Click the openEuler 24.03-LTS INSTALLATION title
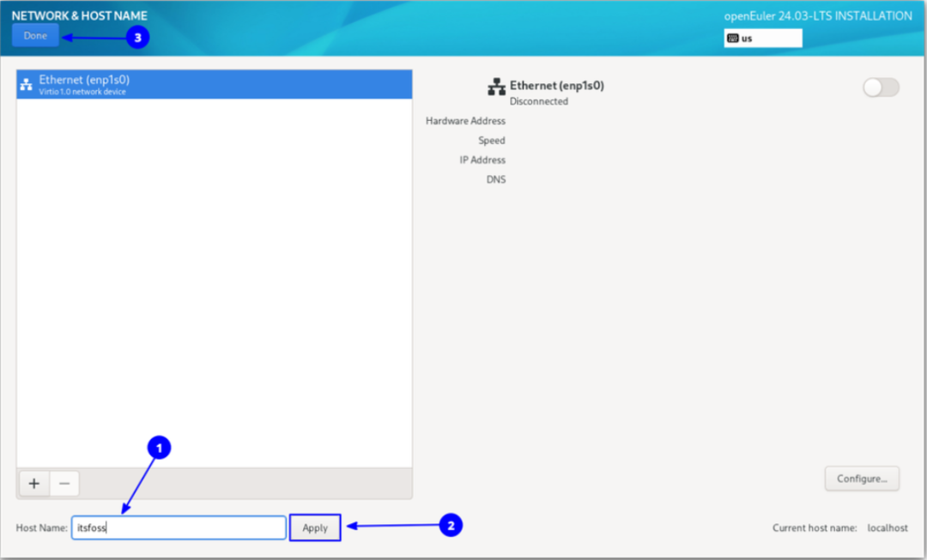Viewport: 927px width, 560px height. [818, 16]
